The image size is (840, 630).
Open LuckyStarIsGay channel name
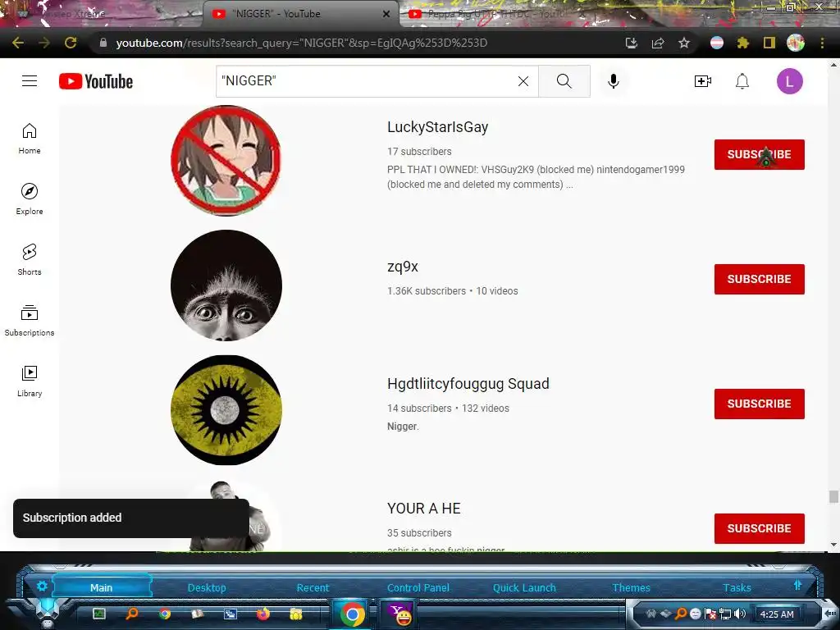click(x=438, y=127)
